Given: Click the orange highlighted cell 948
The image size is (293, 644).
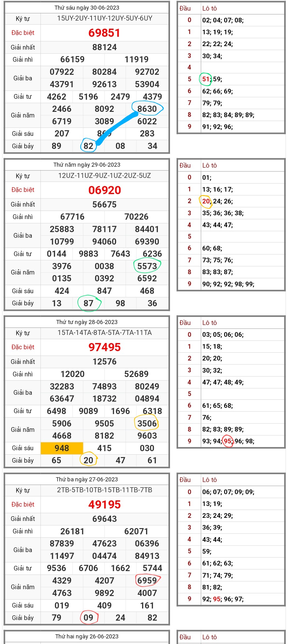Looking at the screenshot, I should tap(62, 448).
